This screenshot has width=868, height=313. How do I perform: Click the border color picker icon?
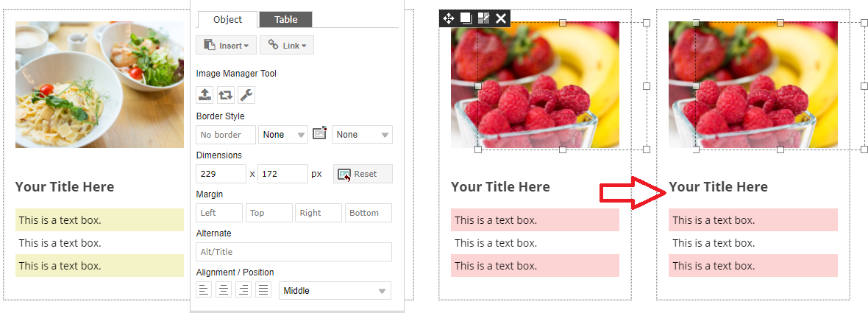tap(319, 134)
